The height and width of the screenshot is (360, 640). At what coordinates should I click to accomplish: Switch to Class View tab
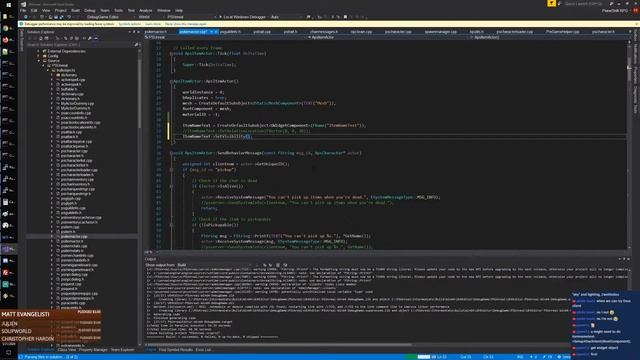(x=67, y=350)
